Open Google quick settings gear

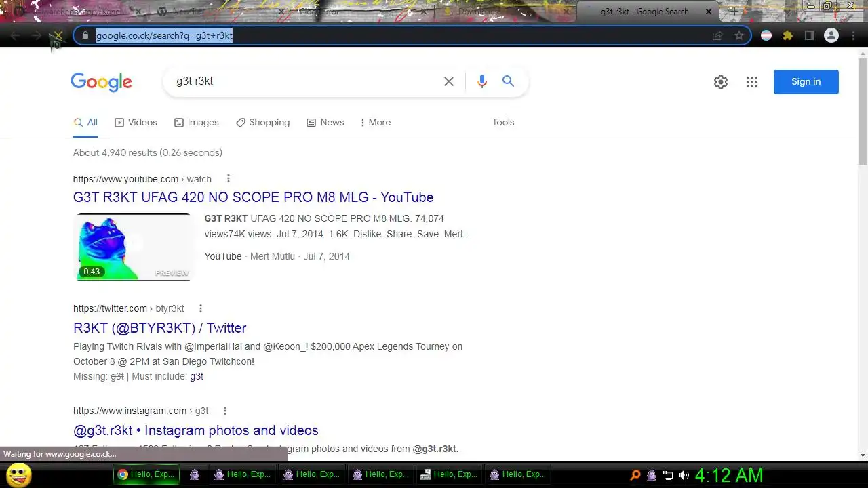(x=721, y=82)
